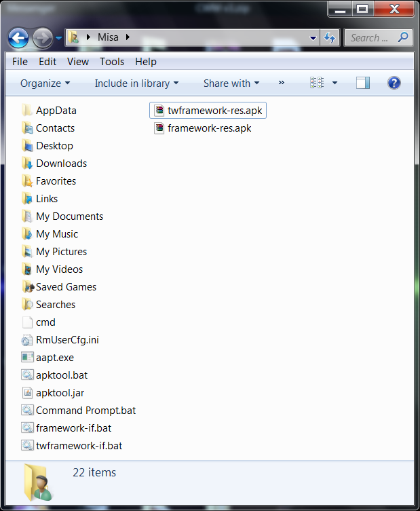Open the Tools menu

click(112, 61)
